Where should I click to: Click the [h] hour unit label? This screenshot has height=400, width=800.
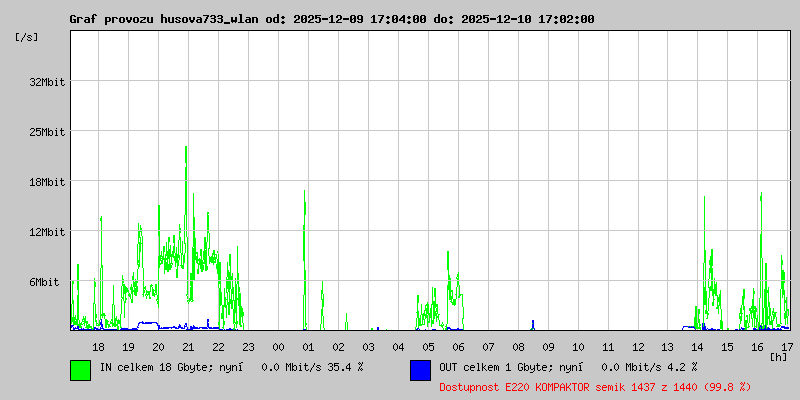[x=779, y=356]
